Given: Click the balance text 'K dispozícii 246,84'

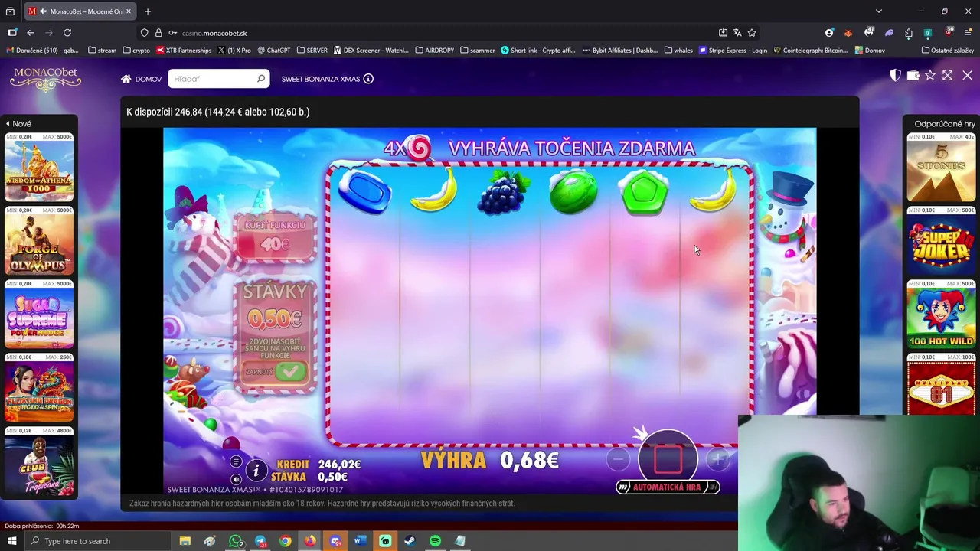Looking at the screenshot, I should click(x=164, y=112).
